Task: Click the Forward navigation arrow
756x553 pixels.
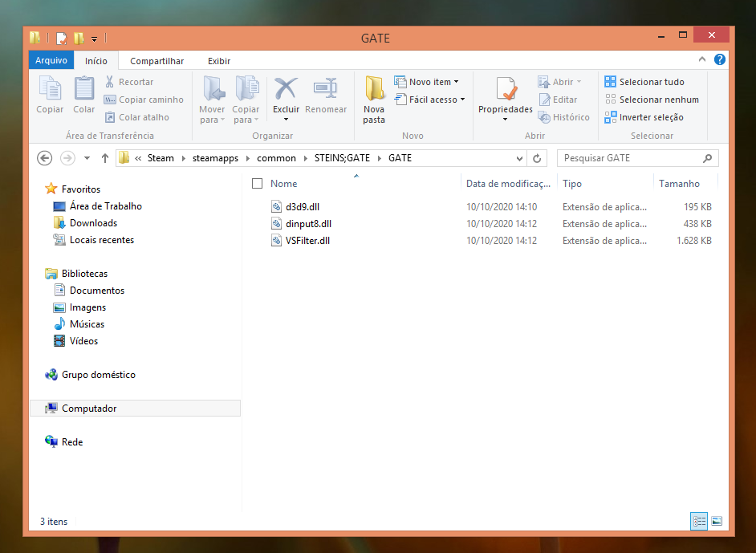Action: [x=67, y=157]
